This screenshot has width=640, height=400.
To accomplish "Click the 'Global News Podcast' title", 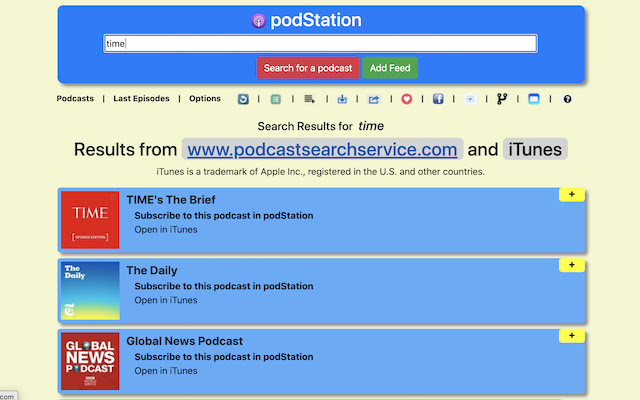I will click(184, 341).
